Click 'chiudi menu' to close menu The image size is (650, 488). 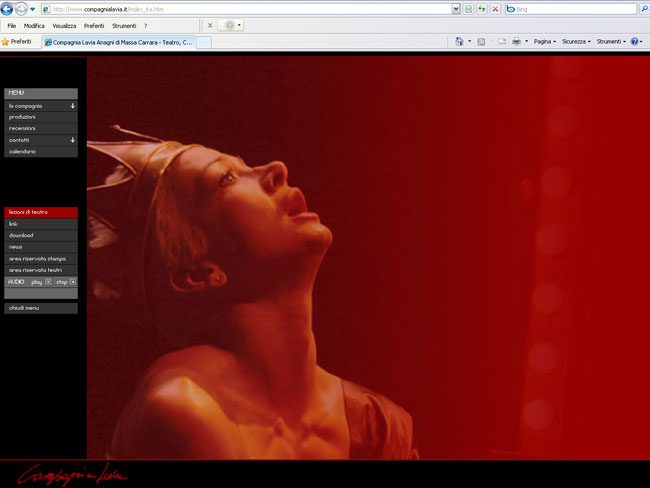pyautogui.click(x=41, y=308)
